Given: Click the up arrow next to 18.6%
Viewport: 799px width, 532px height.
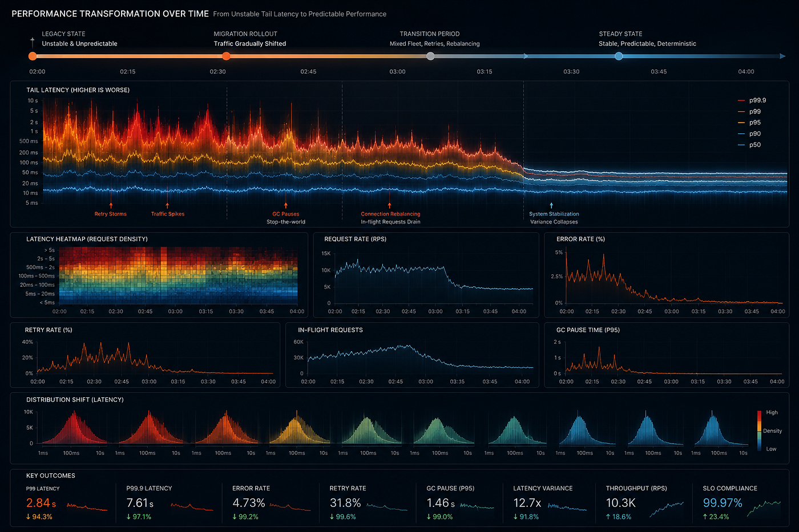Looking at the screenshot, I should pyautogui.click(x=608, y=517).
